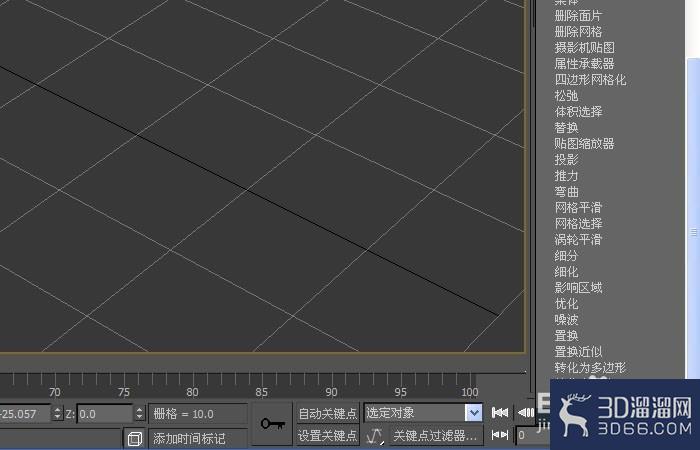Select 替换 modifier entry
700x450 pixels.
pyautogui.click(x=566, y=128)
